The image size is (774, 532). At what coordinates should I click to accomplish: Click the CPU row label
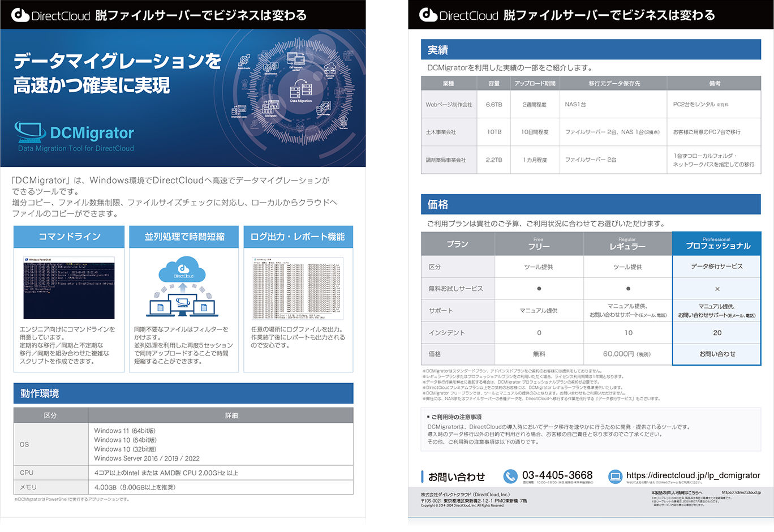click(27, 473)
